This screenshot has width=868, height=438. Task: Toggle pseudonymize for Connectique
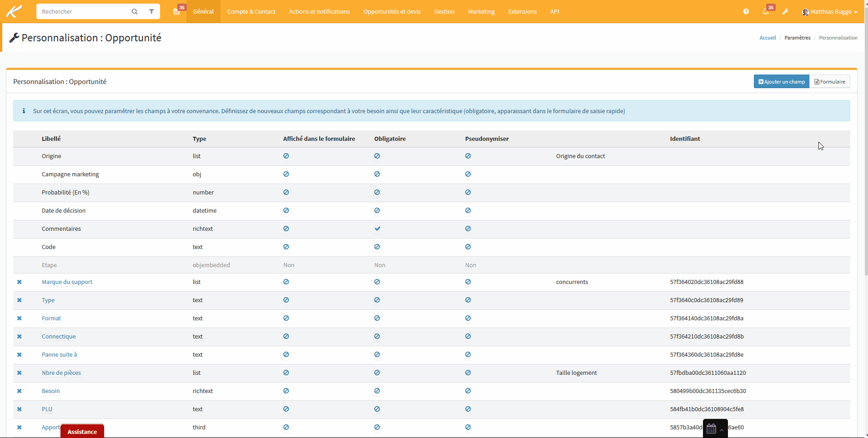click(x=468, y=336)
